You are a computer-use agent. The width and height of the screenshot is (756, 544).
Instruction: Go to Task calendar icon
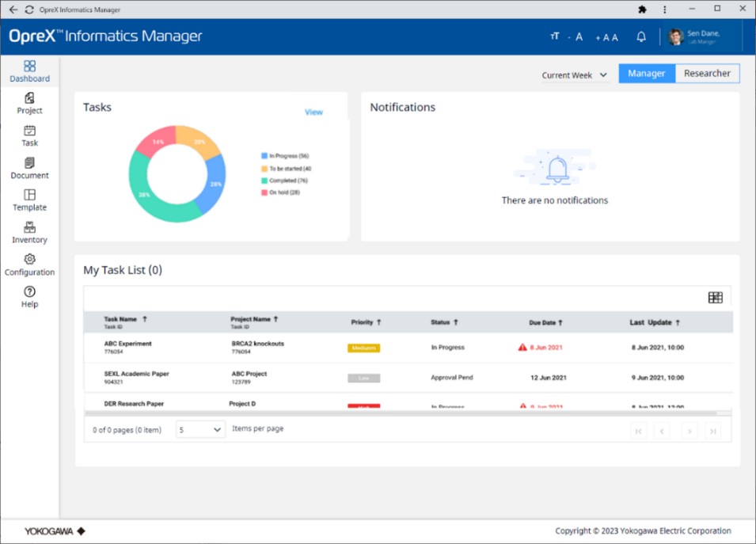29,131
